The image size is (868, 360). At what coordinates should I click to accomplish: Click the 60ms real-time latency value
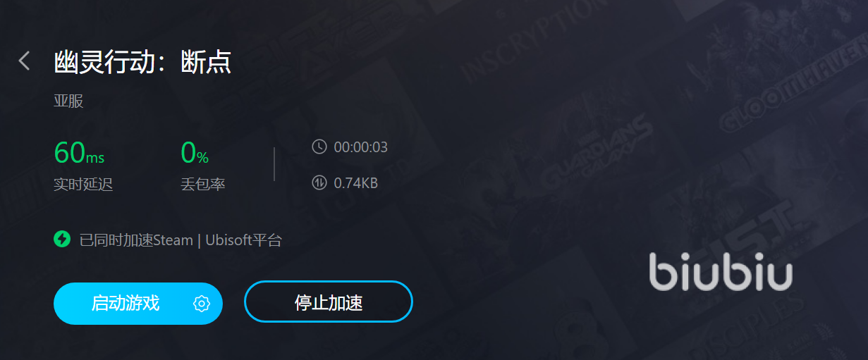pyautogui.click(x=79, y=151)
